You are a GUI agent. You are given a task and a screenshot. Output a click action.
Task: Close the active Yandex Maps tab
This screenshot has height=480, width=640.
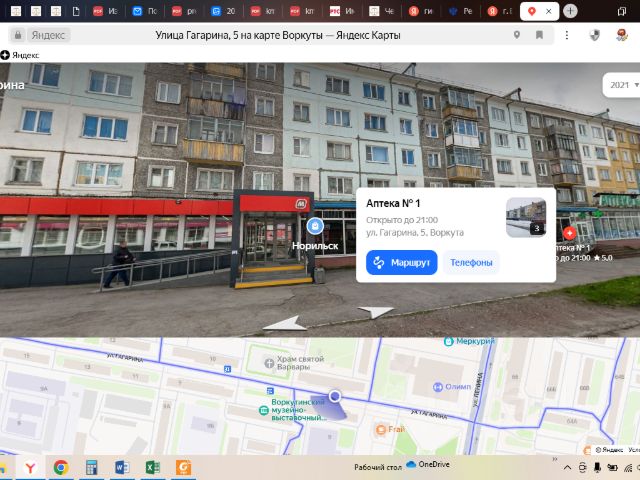coord(549,11)
